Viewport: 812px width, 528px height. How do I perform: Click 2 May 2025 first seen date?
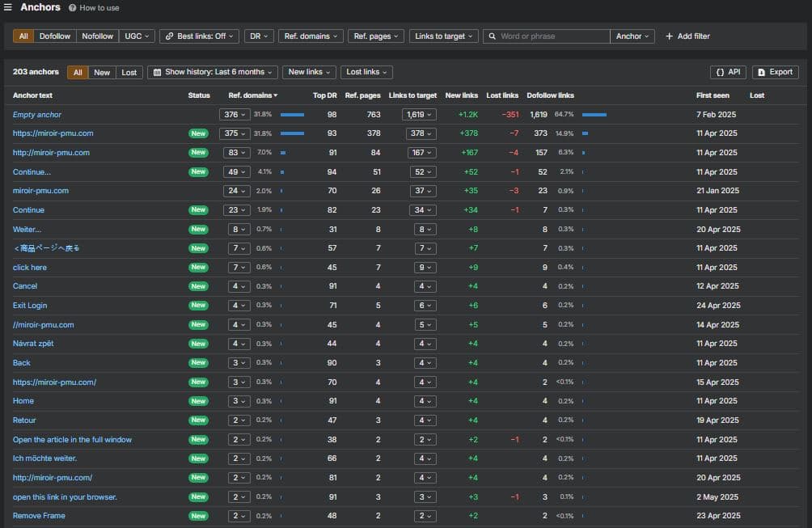pyautogui.click(x=717, y=497)
